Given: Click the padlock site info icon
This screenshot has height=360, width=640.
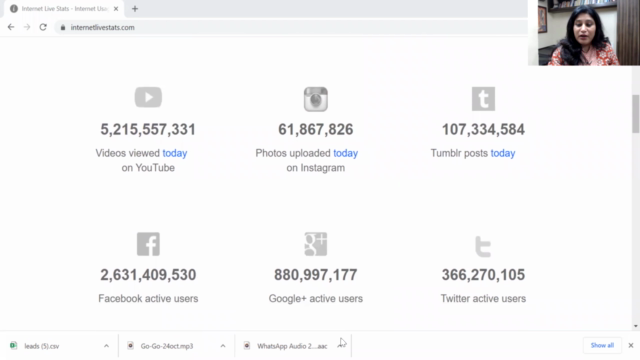Looking at the screenshot, I should [63, 27].
